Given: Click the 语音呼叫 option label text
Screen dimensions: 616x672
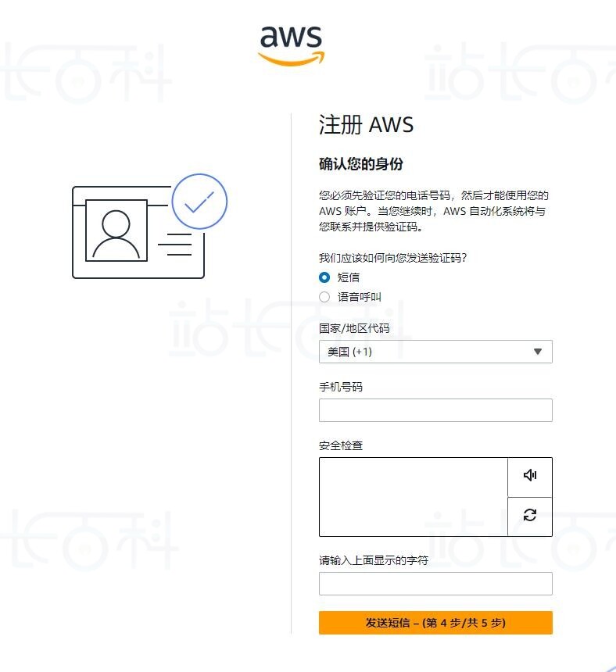Looking at the screenshot, I should pos(360,297).
